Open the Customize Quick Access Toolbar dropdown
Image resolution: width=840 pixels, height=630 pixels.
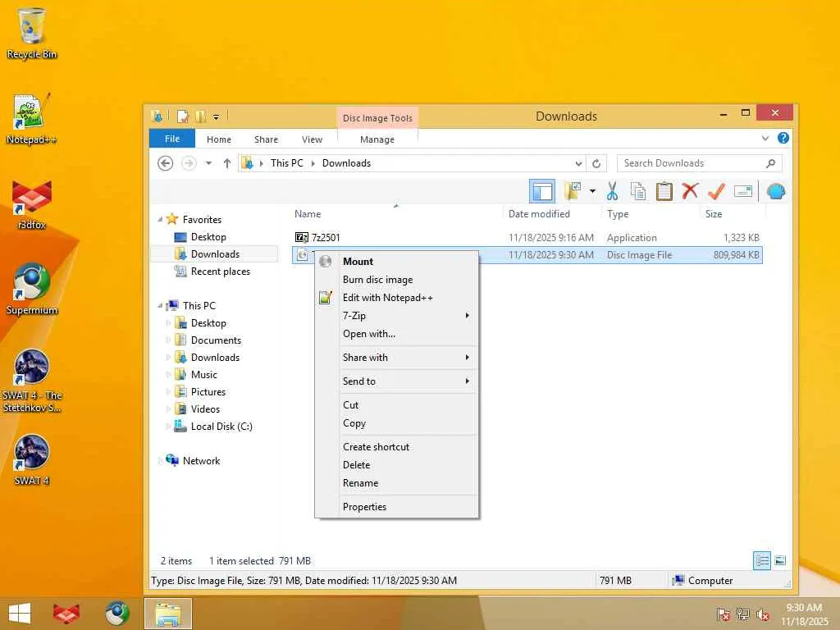coord(216,116)
